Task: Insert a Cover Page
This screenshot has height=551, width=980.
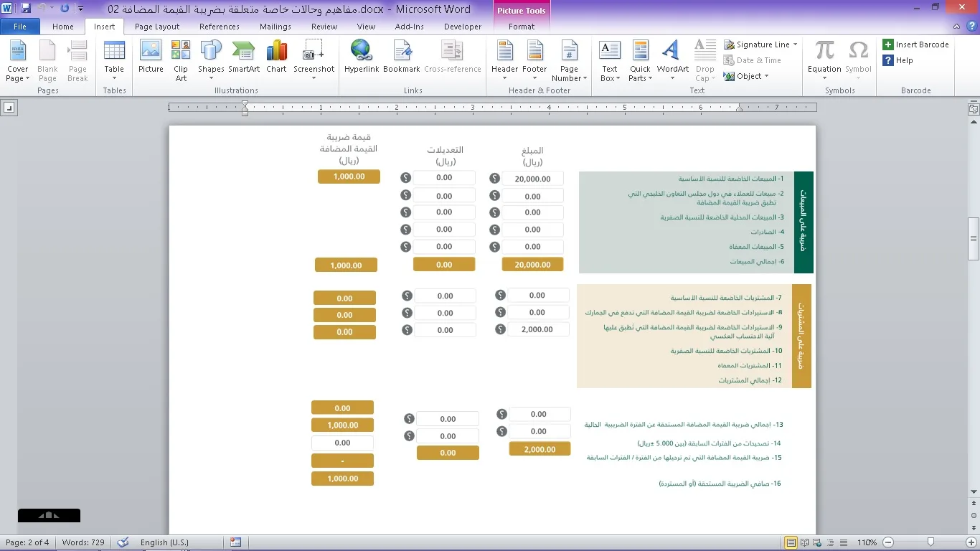Action: pos(18,61)
